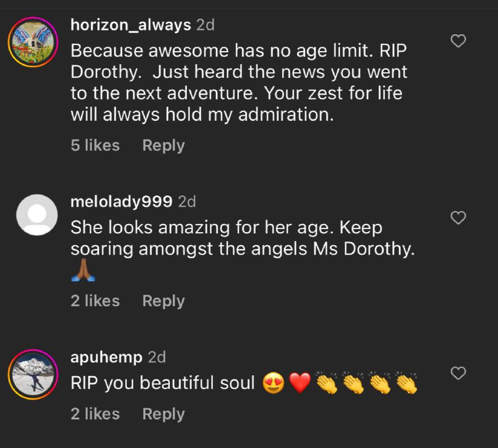This screenshot has height=448, width=498.
Task: Heart apuhemp's RIP comment
Action: 458,373
